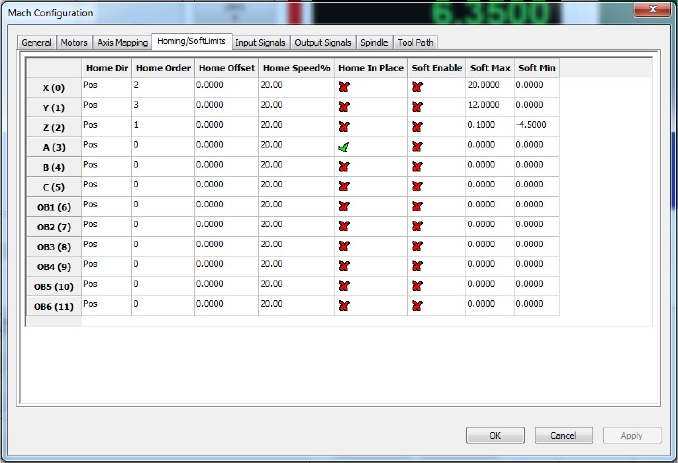The image size is (678, 463).
Task: Select the Home Order cell for X (0)
Action: point(163,87)
